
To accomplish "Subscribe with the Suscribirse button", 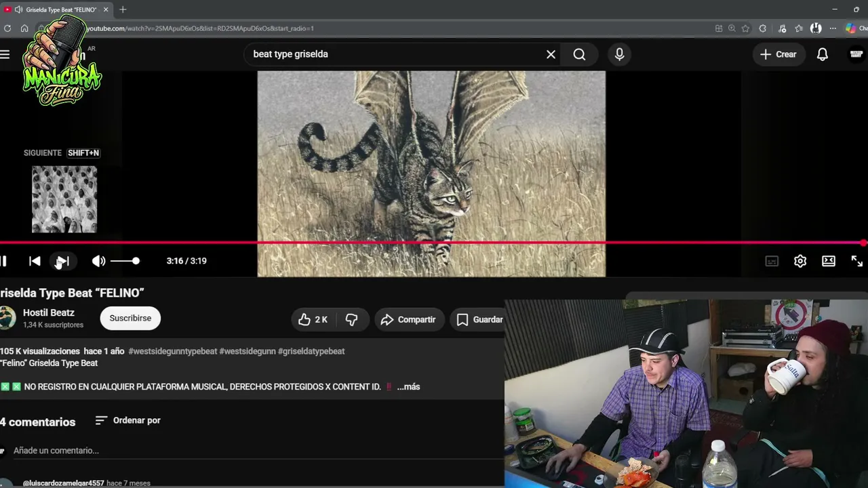I will [x=130, y=318].
